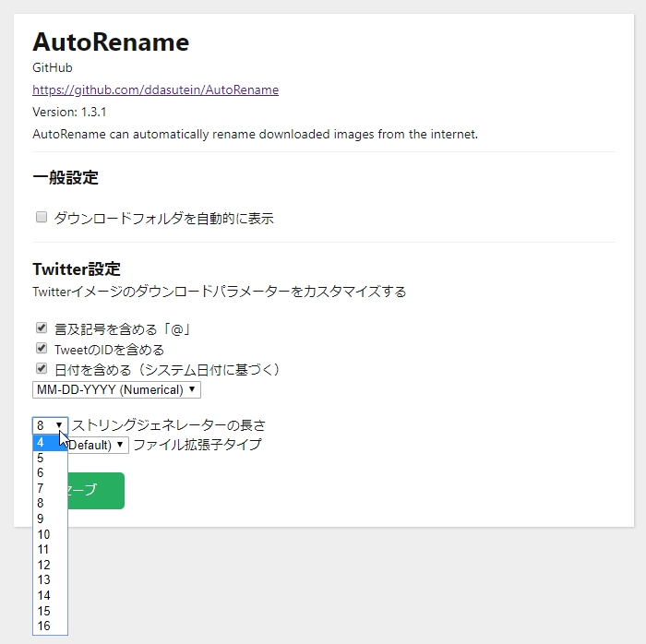Pick 10 from the length list
The width and height of the screenshot is (646, 644).
pos(50,534)
